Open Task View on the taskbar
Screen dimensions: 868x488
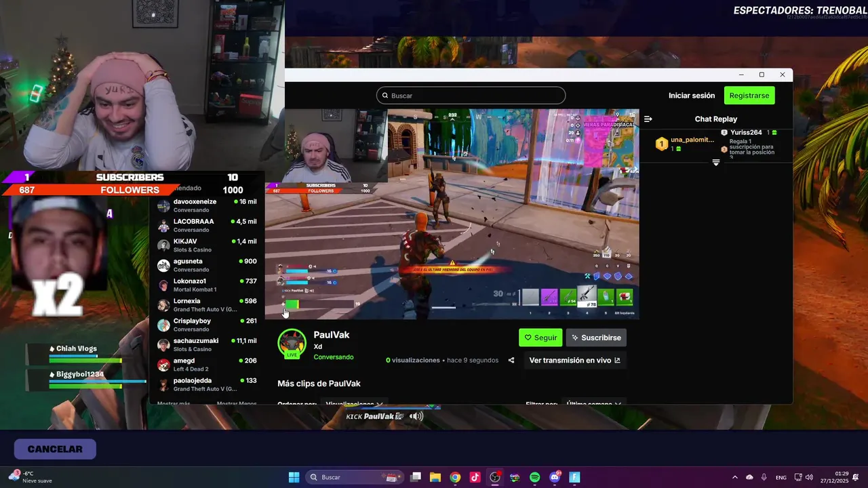point(416,477)
